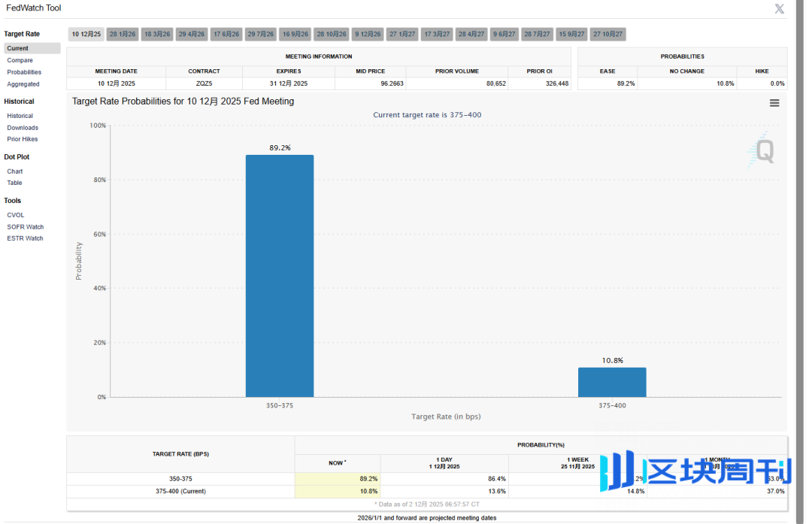
Task: Click the Q watermark logo on chart
Action: tap(762, 151)
